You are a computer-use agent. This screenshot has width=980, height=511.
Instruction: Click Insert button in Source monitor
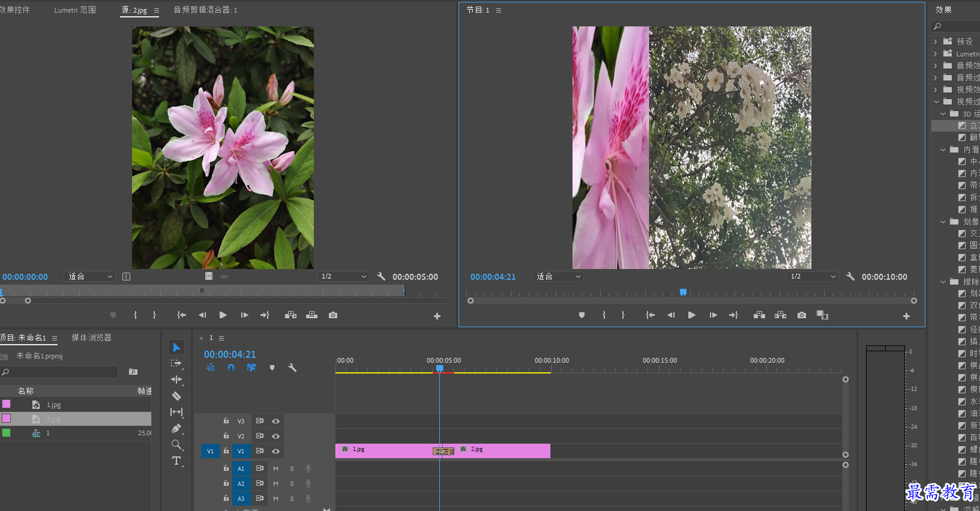[290, 315]
